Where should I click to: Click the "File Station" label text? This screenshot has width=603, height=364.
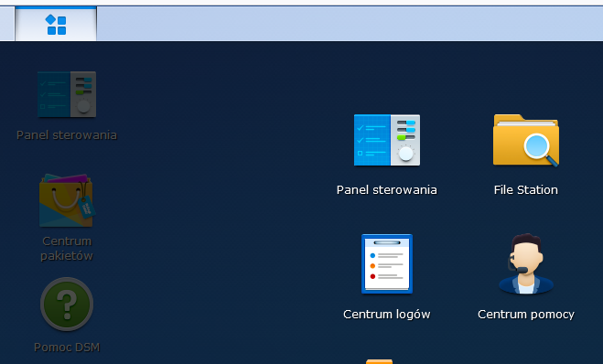click(526, 190)
